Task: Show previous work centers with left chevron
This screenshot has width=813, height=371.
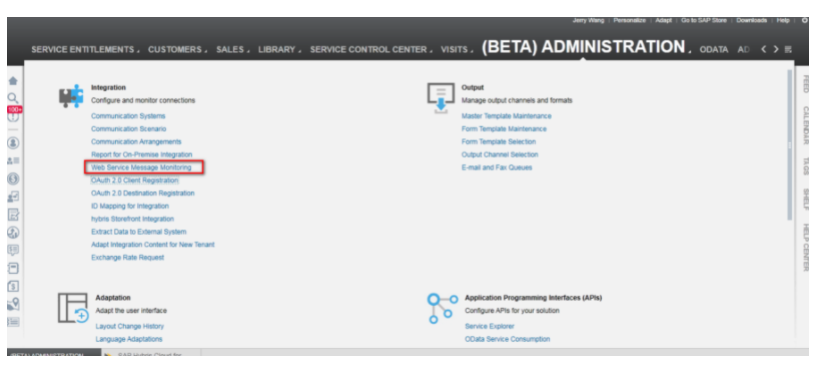Action: pyautogui.click(x=763, y=49)
